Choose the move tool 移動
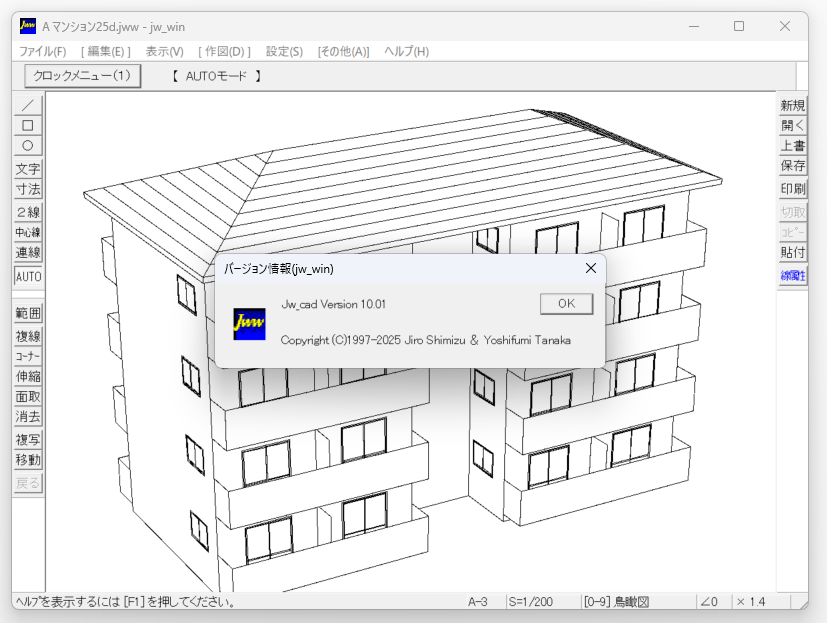This screenshot has width=827, height=623. [x=27, y=460]
